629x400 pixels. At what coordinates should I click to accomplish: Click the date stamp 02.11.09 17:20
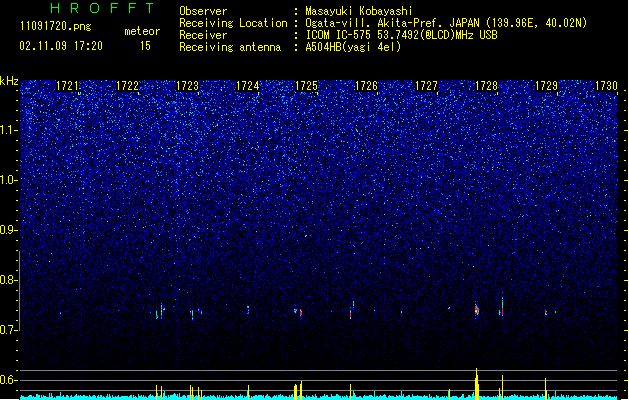(61, 46)
